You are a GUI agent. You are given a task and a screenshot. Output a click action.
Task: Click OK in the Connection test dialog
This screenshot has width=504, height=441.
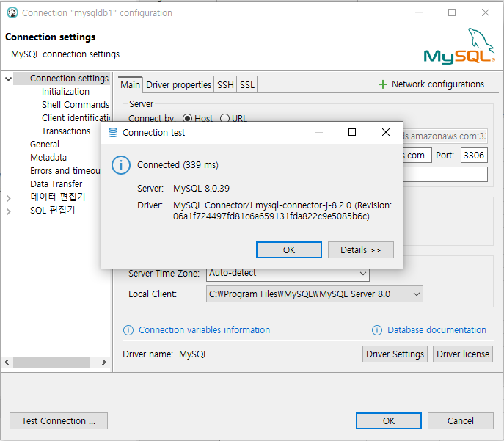pyautogui.click(x=288, y=249)
